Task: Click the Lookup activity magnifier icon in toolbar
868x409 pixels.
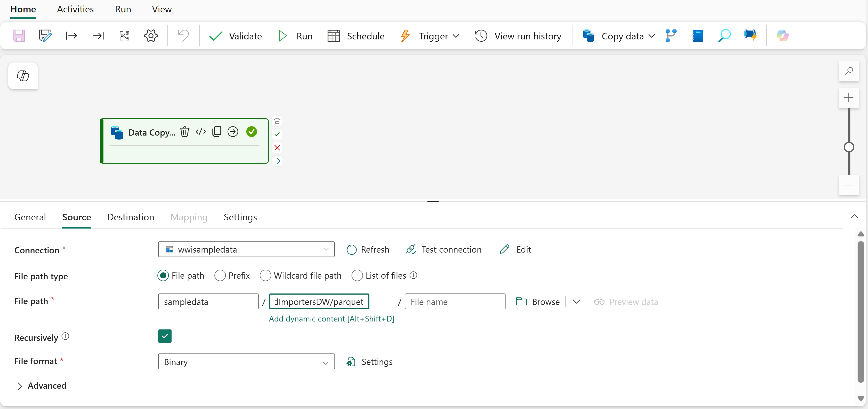Action: [x=724, y=36]
